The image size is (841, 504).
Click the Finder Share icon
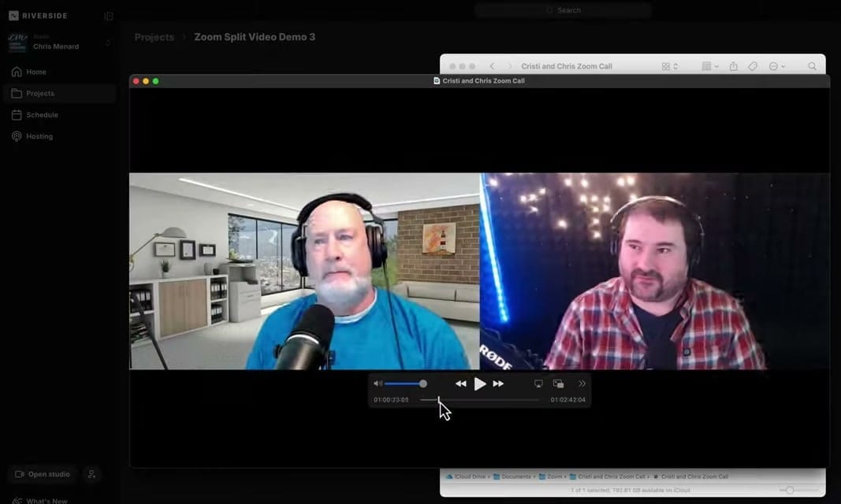[x=733, y=66]
